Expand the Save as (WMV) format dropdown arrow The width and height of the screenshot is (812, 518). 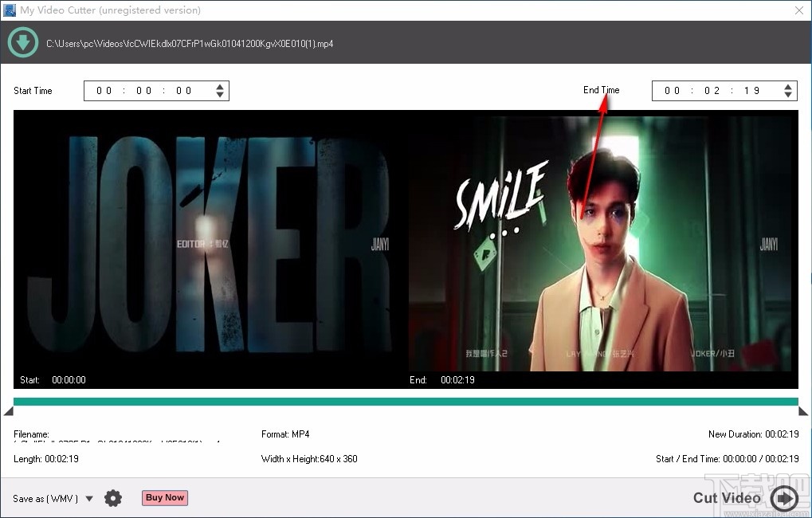tap(89, 499)
